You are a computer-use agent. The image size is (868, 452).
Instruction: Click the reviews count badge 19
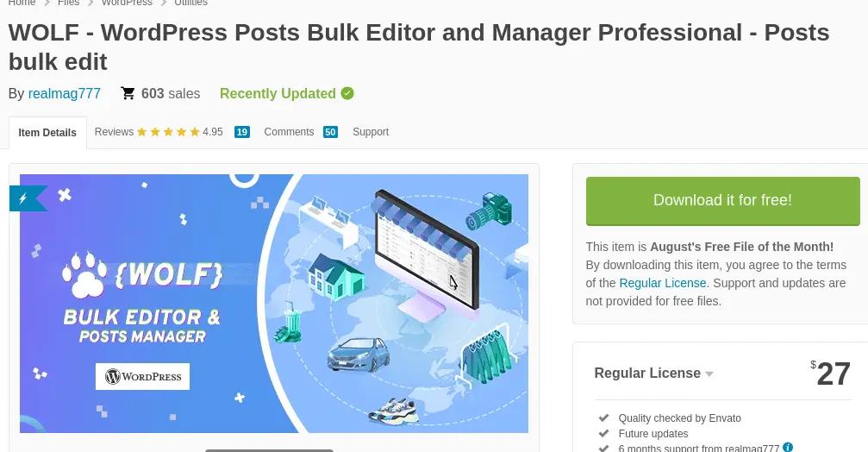click(242, 132)
